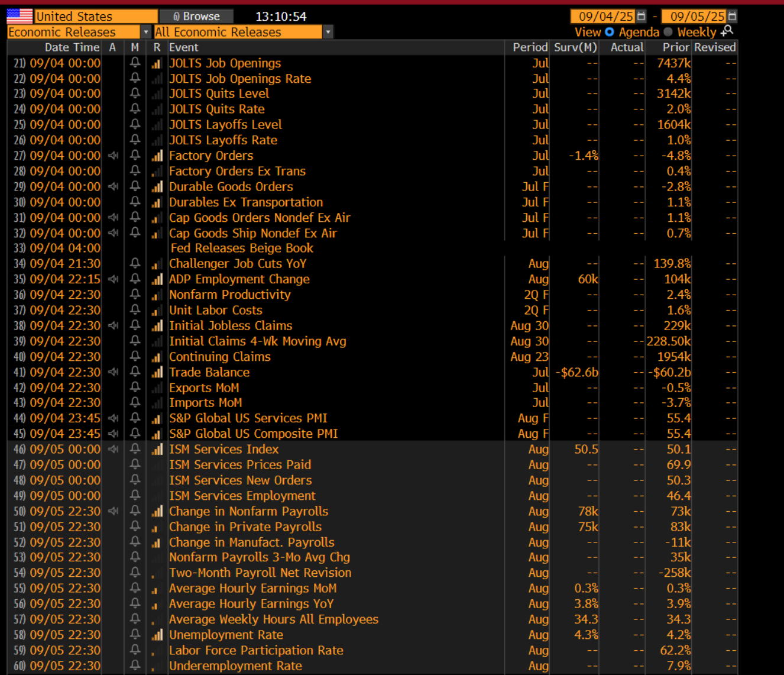Click the 7437k prior value for JOLTS Job Openings
The height and width of the screenshot is (675, 784).
(674, 63)
